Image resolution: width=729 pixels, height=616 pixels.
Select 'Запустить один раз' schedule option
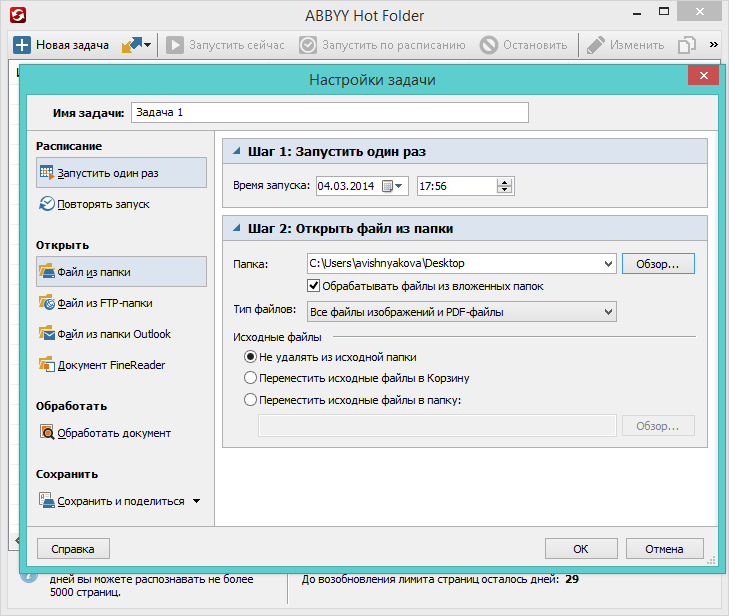coord(121,173)
